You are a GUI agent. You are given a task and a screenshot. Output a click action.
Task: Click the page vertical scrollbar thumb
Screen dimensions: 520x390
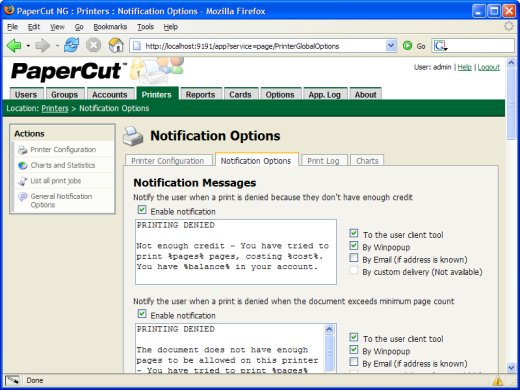click(511, 103)
